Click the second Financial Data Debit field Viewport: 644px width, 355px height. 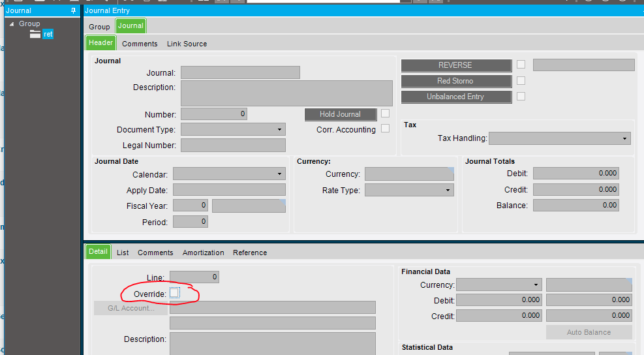tap(589, 300)
